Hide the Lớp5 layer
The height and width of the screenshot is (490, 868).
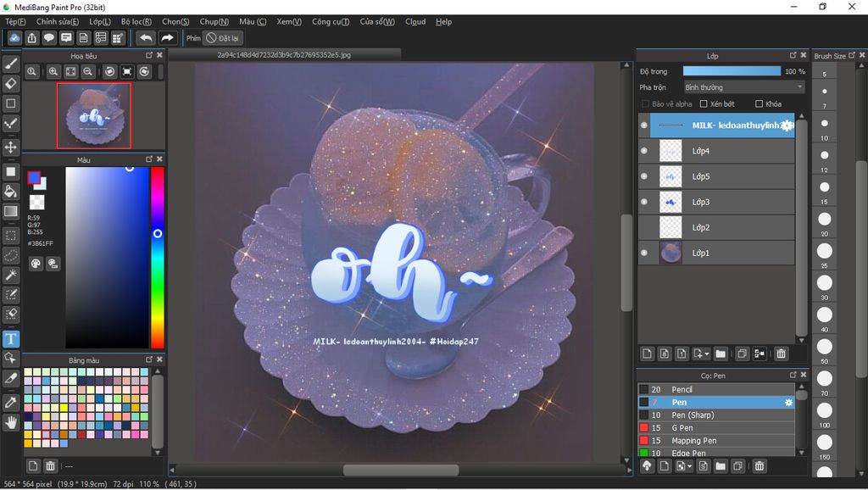click(x=644, y=176)
